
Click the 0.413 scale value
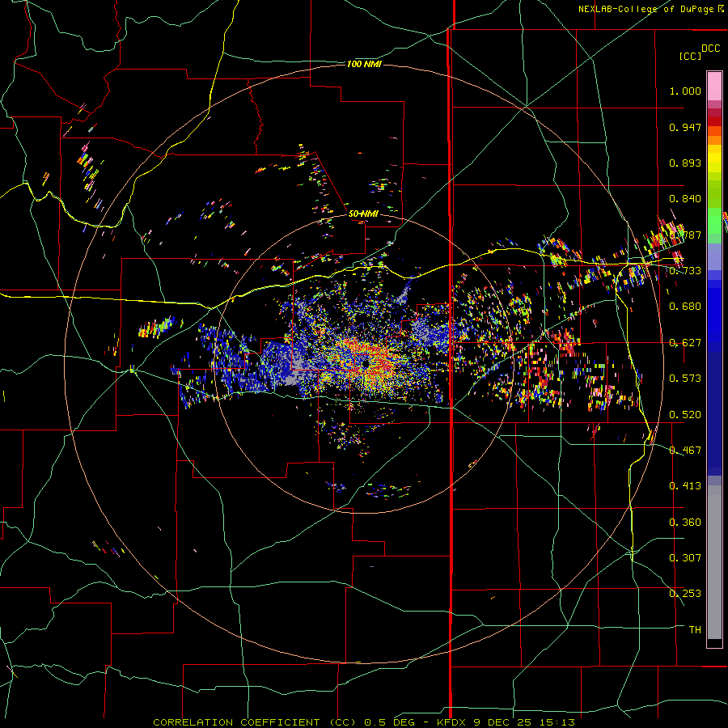click(x=685, y=486)
